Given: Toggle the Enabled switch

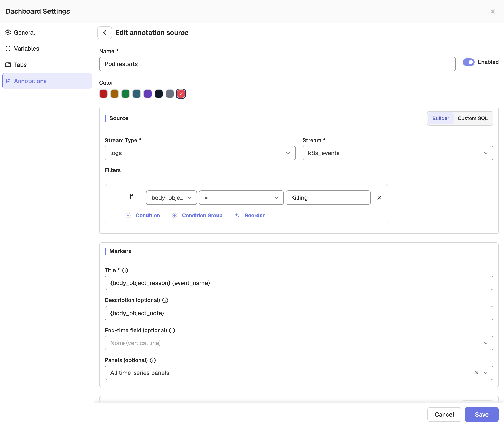Looking at the screenshot, I should pyautogui.click(x=468, y=62).
